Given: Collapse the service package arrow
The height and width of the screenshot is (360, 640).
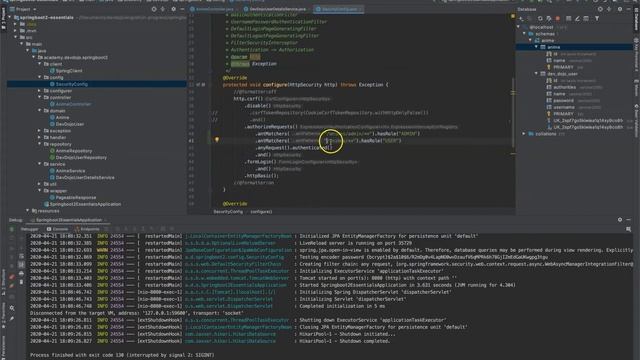Looking at the screenshot, I should click(x=40, y=164).
